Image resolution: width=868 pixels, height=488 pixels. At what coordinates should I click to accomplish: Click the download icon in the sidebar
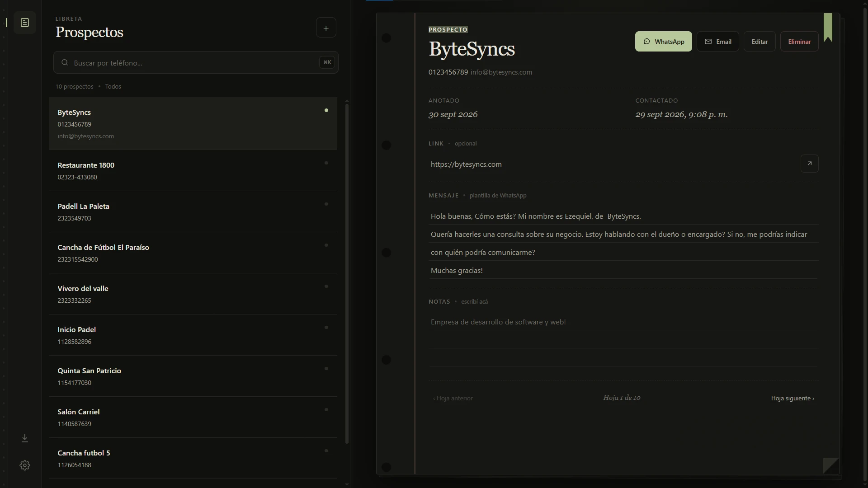pos(25,438)
